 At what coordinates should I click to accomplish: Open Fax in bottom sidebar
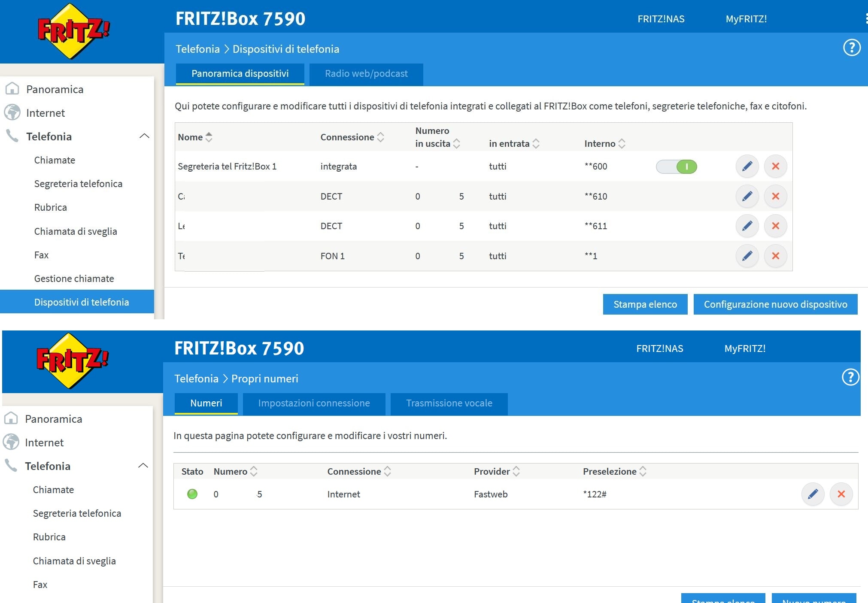tap(40, 585)
